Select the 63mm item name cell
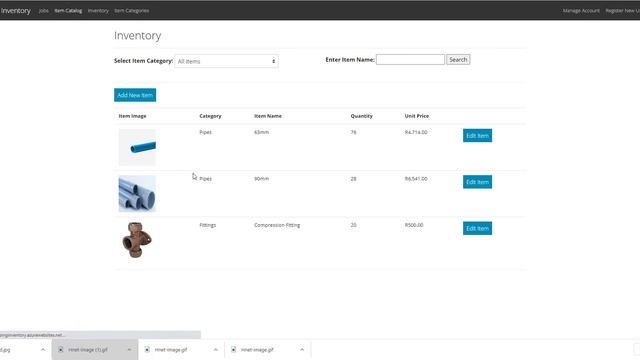This screenshot has height=360, width=640. (x=262, y=132)
